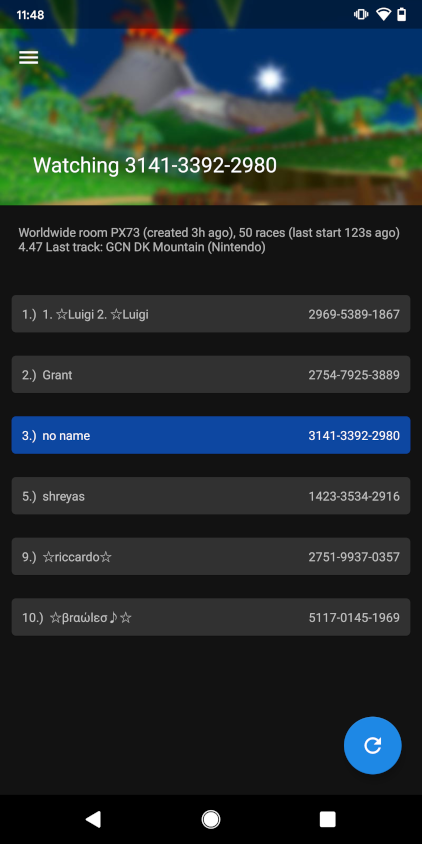The width and height of the screenshot is (422, 844).
Task: Select player row 1 Luigi entry
Action: tap(211, 314)
